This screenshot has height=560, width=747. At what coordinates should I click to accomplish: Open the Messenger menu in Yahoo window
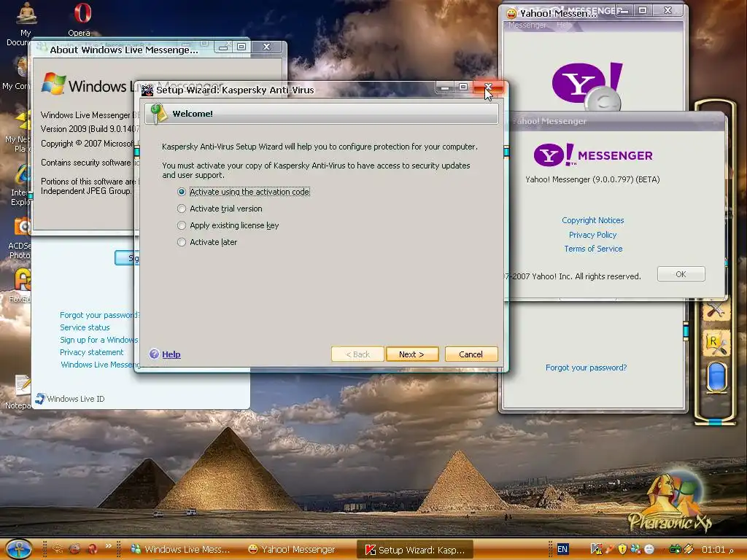(x=527, y=25)
